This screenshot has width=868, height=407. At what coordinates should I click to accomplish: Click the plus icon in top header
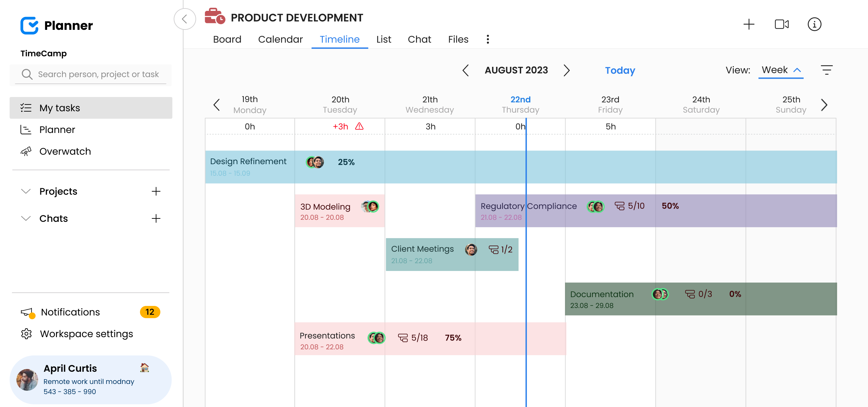pos(749,24)
